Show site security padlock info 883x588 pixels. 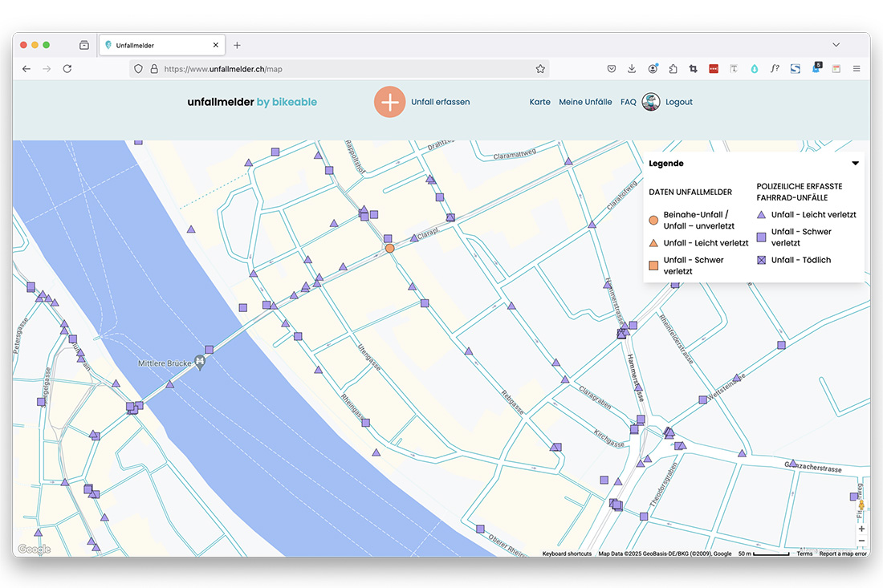tap(154, 69)
